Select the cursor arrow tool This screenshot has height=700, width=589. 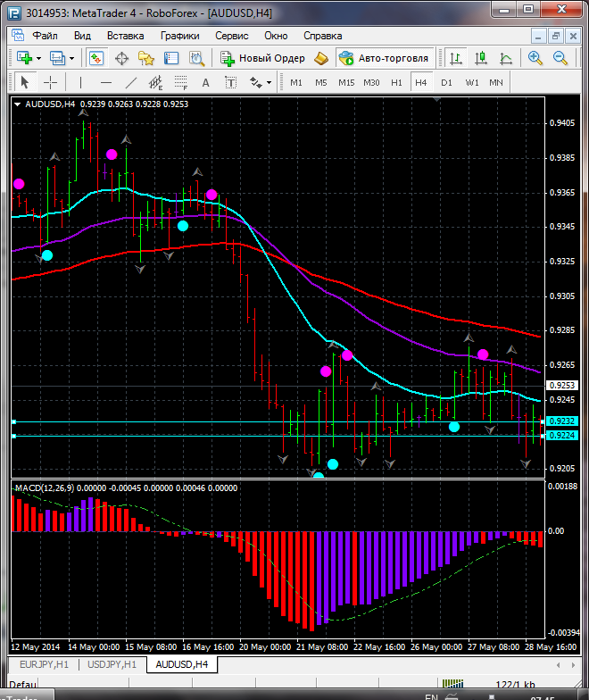(25, 82)
